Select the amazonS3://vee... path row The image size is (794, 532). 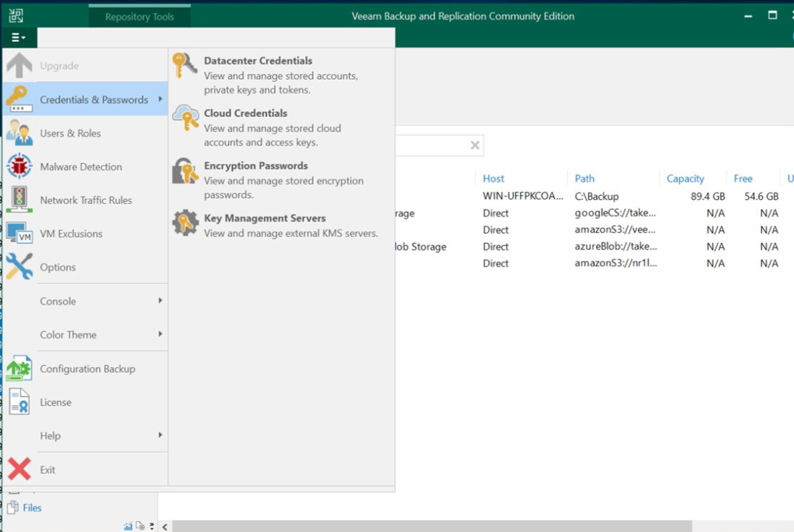[x=615, y=229]
